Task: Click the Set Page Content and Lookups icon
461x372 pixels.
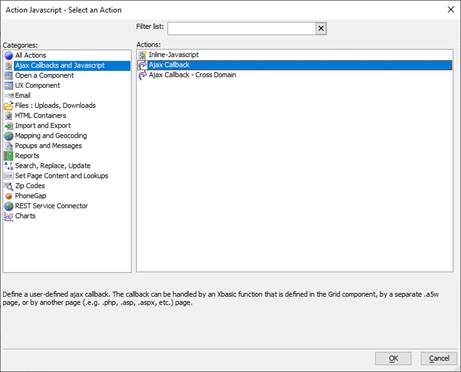Action: (x=9, y=176)
